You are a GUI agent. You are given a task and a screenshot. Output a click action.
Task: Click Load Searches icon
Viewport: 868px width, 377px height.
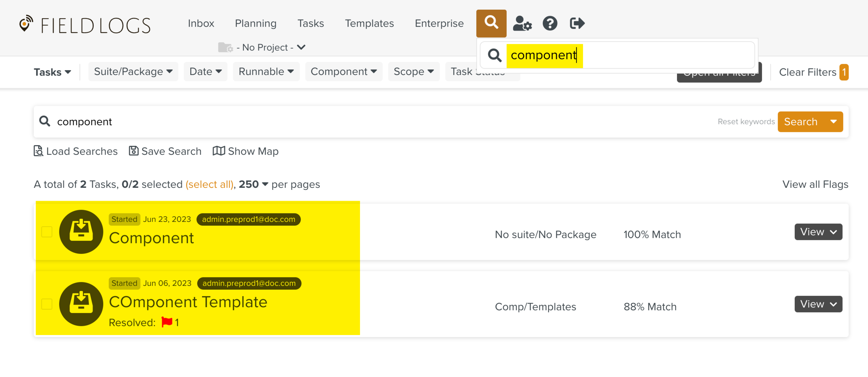coord(38,151)
